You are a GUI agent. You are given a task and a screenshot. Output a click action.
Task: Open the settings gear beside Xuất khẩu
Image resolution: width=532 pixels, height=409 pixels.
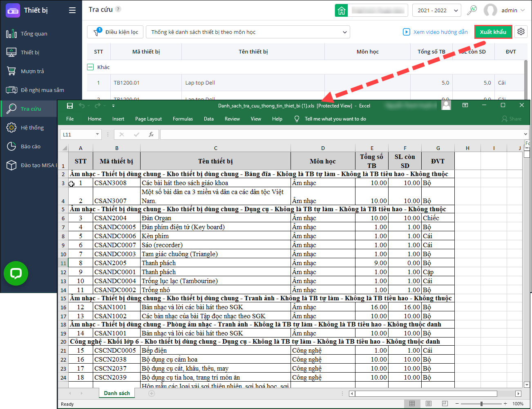pos(521,32)
